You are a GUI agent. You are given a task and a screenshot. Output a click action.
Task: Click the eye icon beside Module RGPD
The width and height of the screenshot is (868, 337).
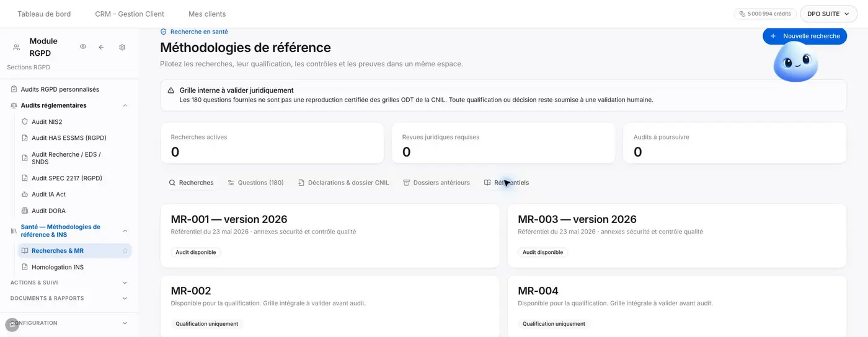click(82, 47)
